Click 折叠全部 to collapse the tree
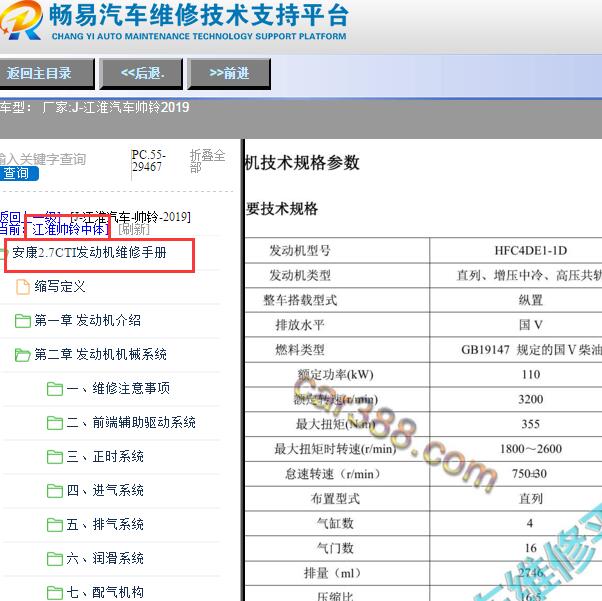 tap(207, 161)
